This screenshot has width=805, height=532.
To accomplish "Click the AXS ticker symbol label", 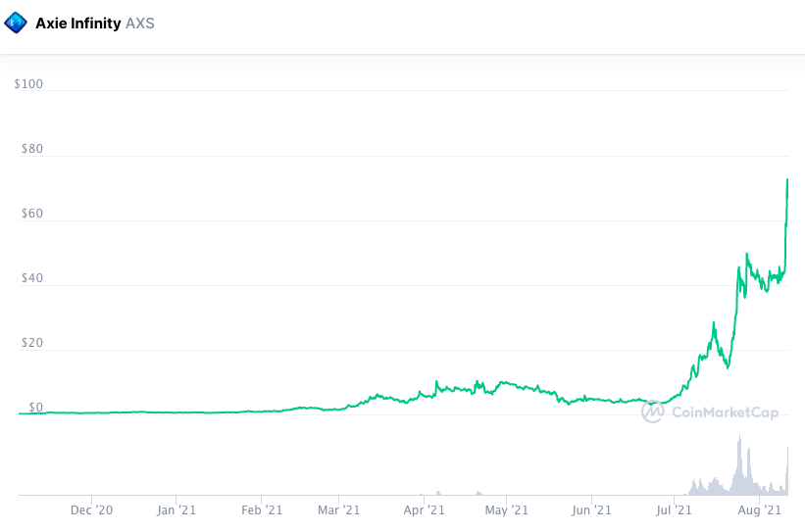I will (139, 23).
